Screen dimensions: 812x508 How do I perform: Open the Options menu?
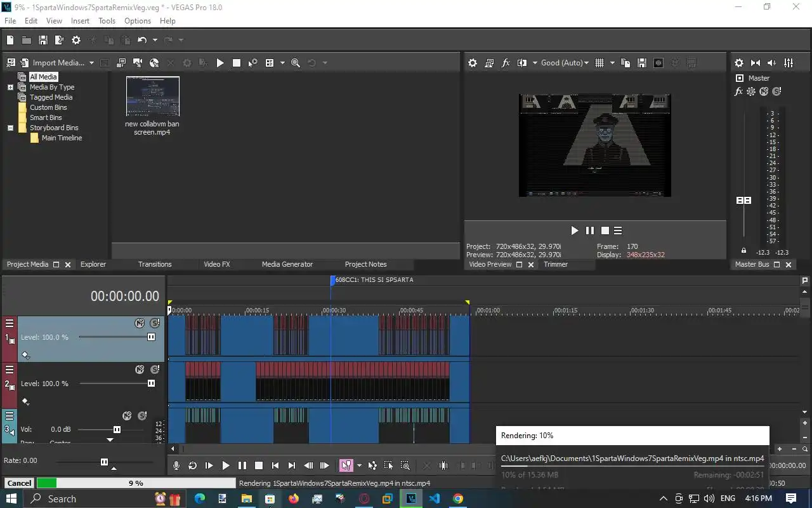(138, 21)
